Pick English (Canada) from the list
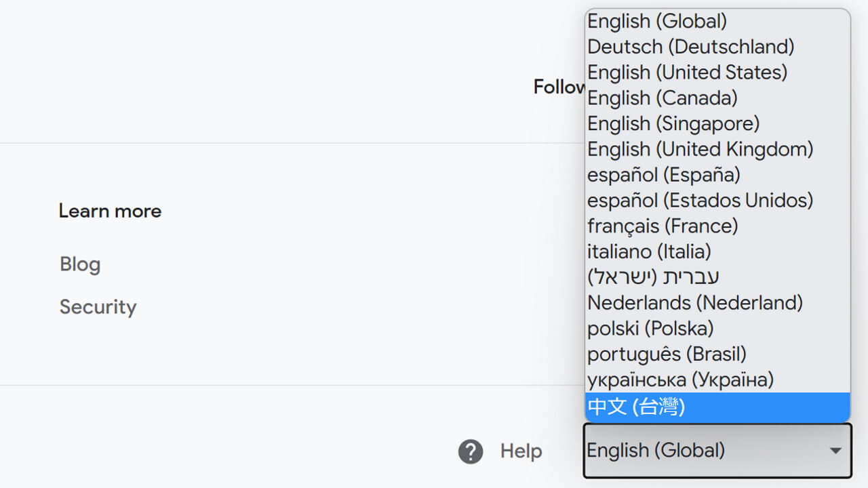The width and height of the screenshot is (868, 488). pyautogui.click(x=662, y=98)
